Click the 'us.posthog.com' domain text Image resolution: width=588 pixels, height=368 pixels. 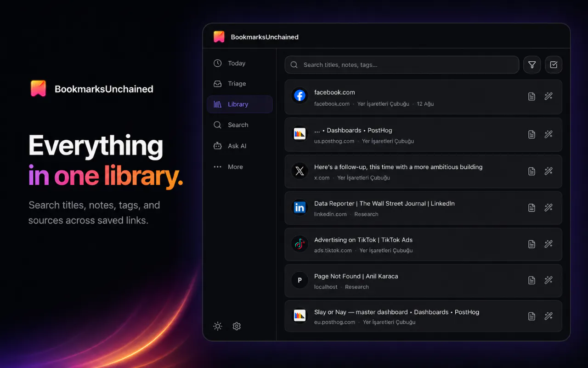tap(334, 141)
